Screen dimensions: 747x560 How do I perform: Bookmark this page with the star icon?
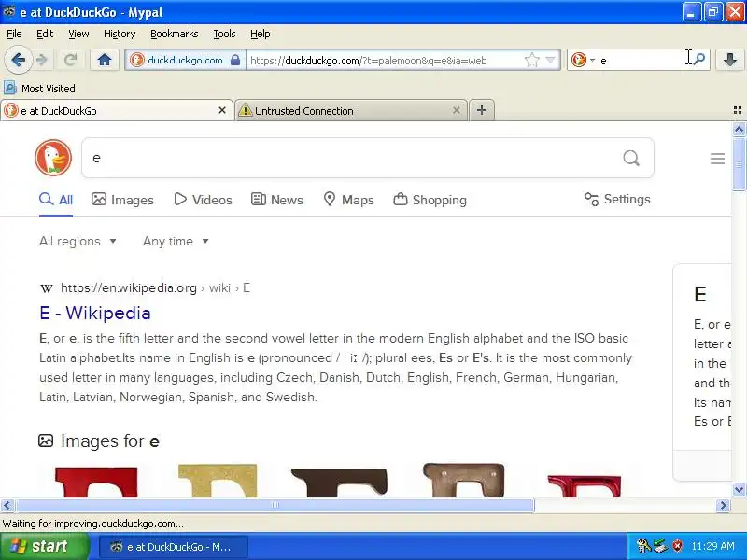click(531, 60)
